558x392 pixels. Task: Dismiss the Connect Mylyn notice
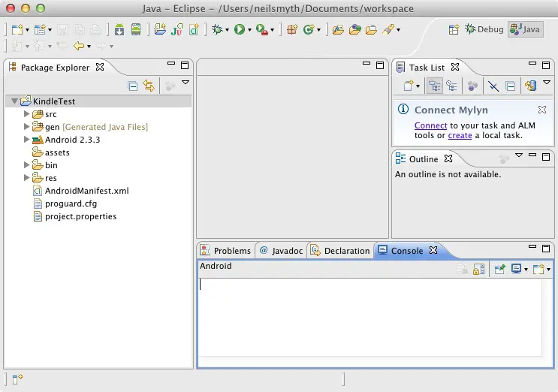pyautogui.click(x=542, y=110)
